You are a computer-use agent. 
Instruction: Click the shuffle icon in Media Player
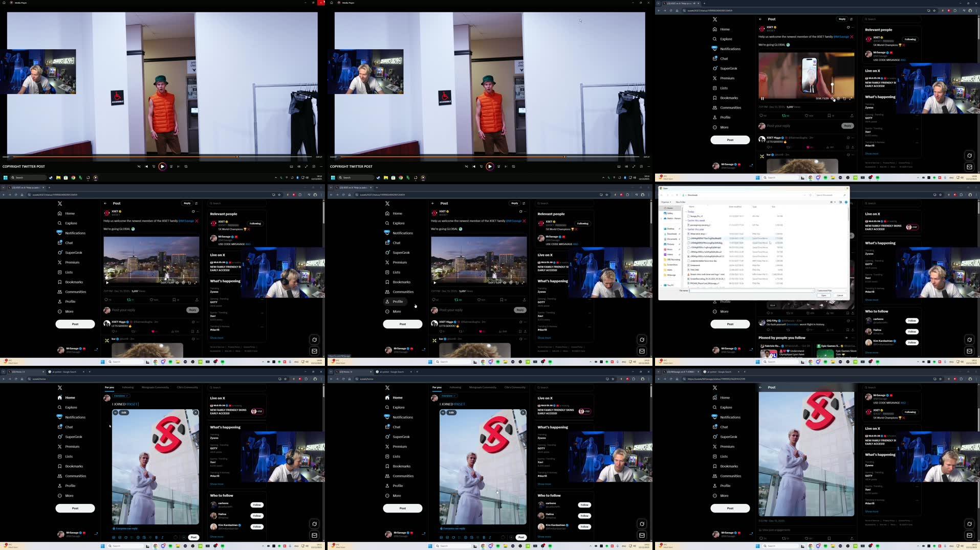click(x=139, y=166)
